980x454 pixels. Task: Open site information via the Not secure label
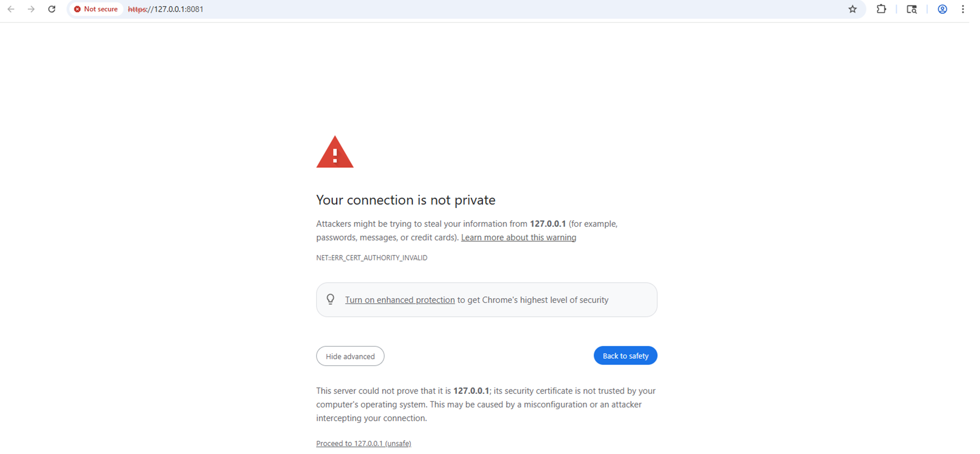click(x=100, y=9)
